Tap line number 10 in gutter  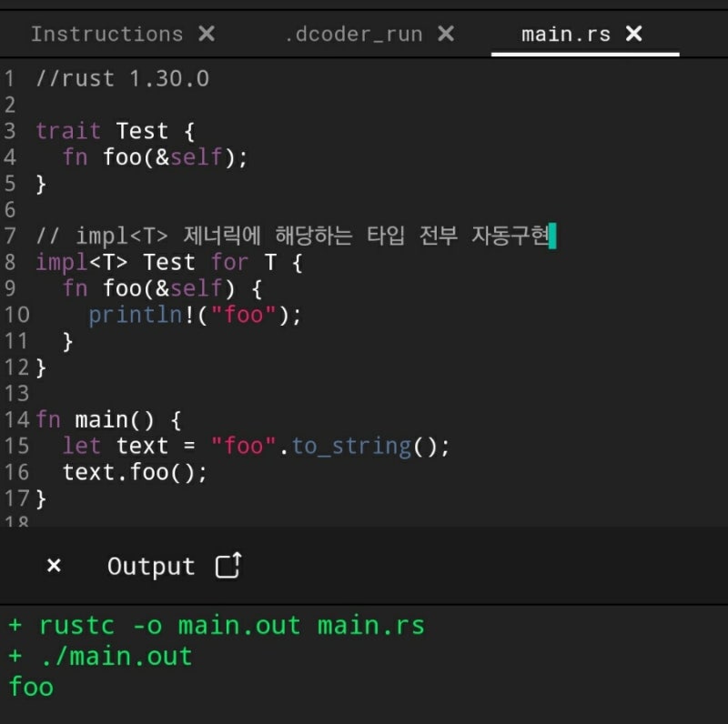(16, 315)
